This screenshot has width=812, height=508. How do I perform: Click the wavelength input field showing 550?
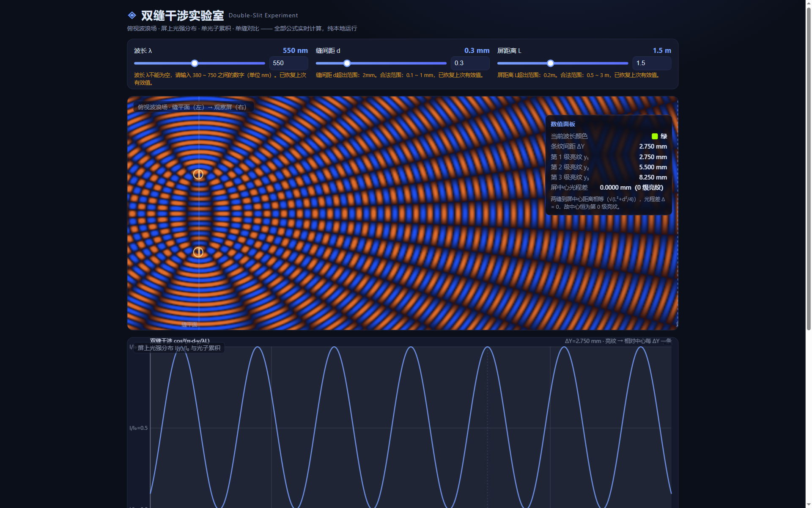coord(289,63)
